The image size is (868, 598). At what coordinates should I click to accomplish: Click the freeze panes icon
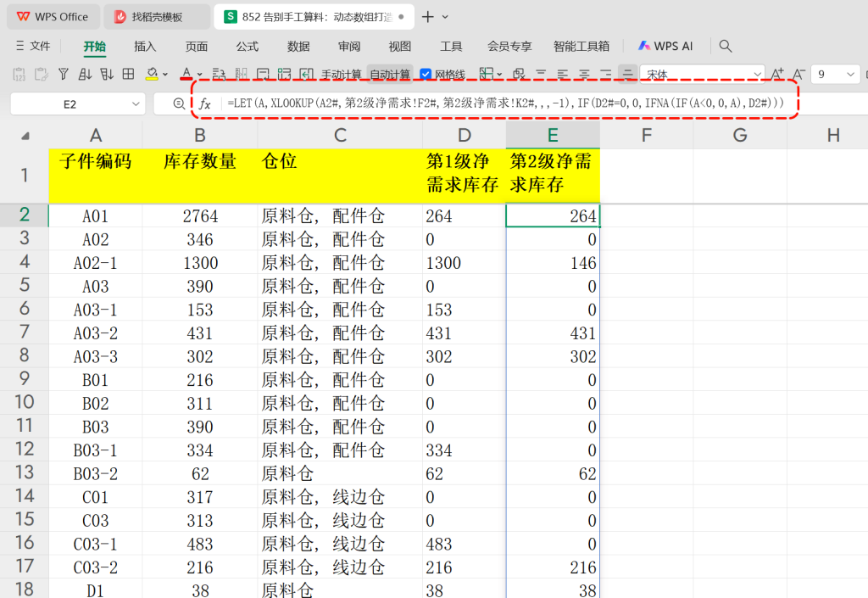tap(487, 74)
